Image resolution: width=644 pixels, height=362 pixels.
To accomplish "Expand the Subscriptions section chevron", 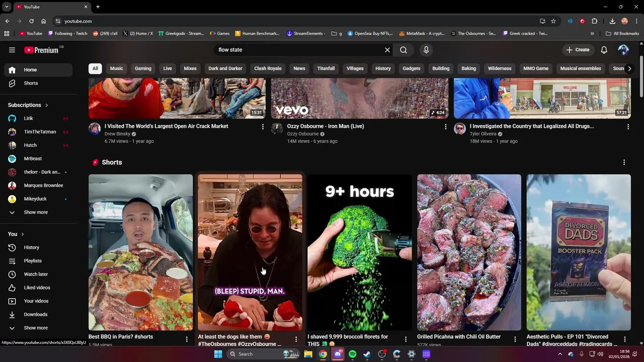I will point(47,105).
